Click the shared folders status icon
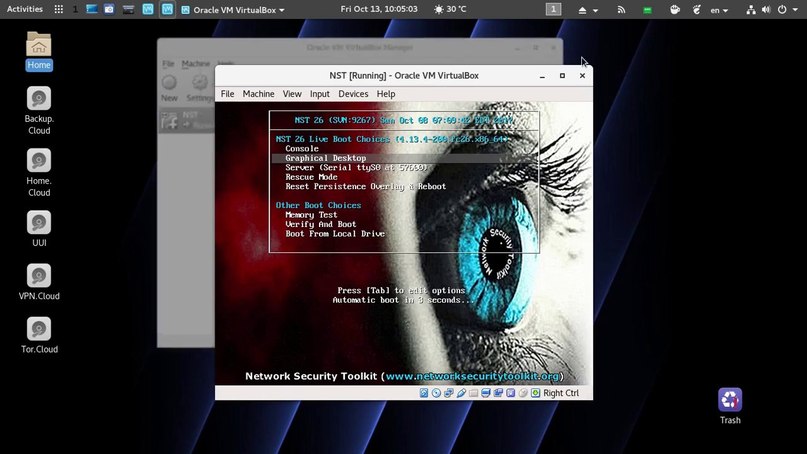Viewport: 807px width, 454px height. click(x=472, y=393)
